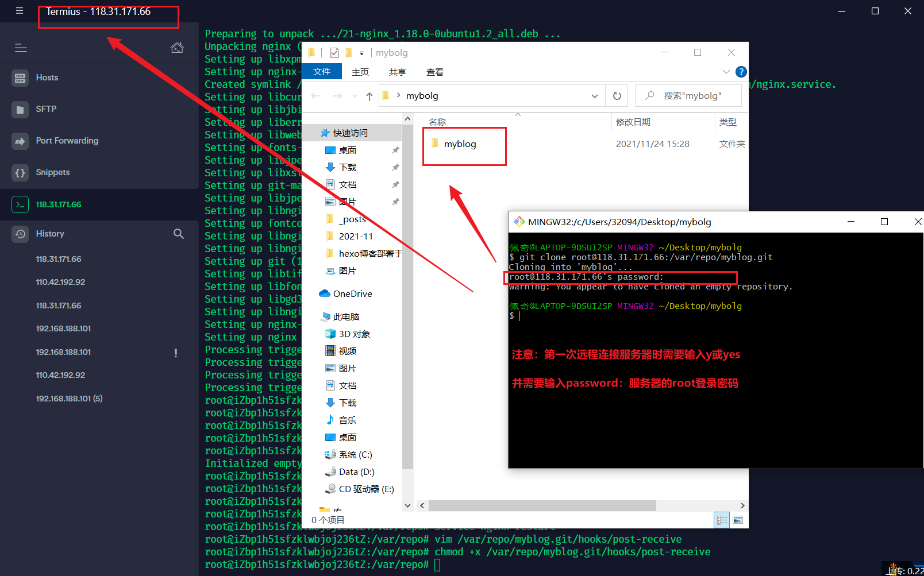Refresh the mybolg folder view

tap(617, 96)
